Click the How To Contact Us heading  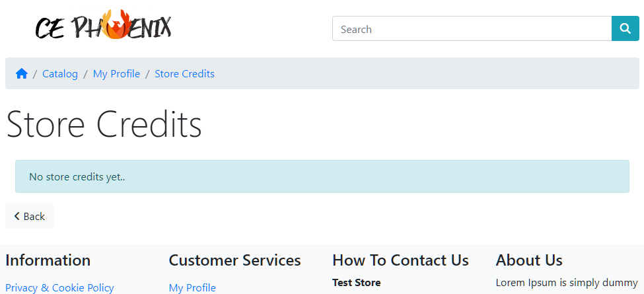pos(400,260)
